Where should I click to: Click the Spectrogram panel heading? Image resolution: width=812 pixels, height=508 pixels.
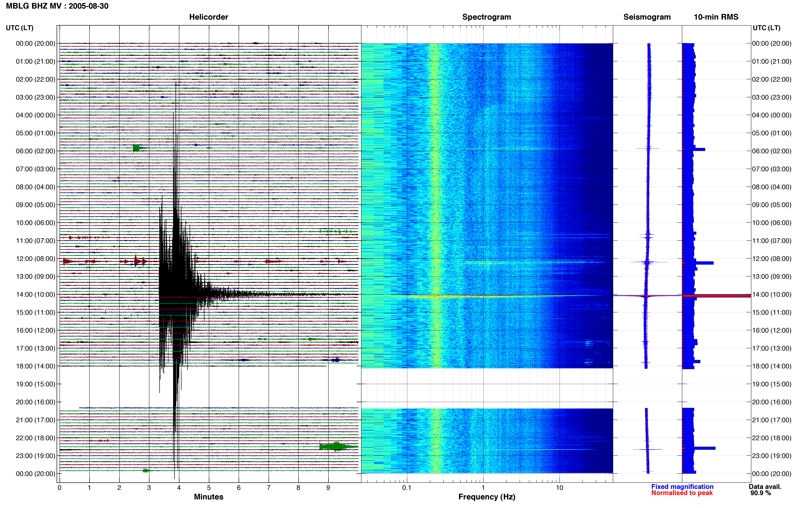(487, 17)
